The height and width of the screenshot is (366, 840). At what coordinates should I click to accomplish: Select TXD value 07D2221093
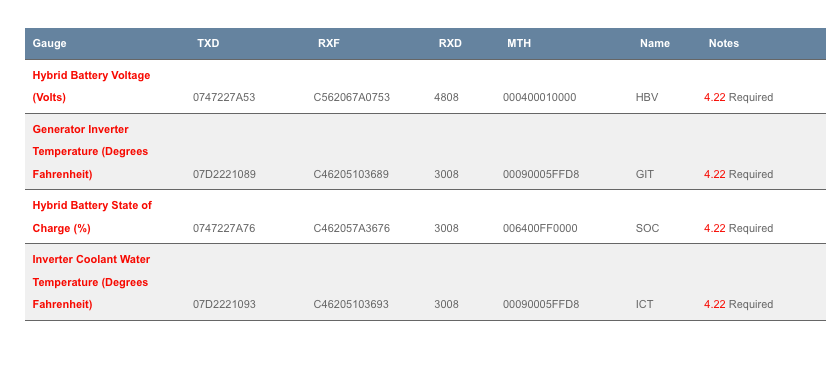coord(224,304)
